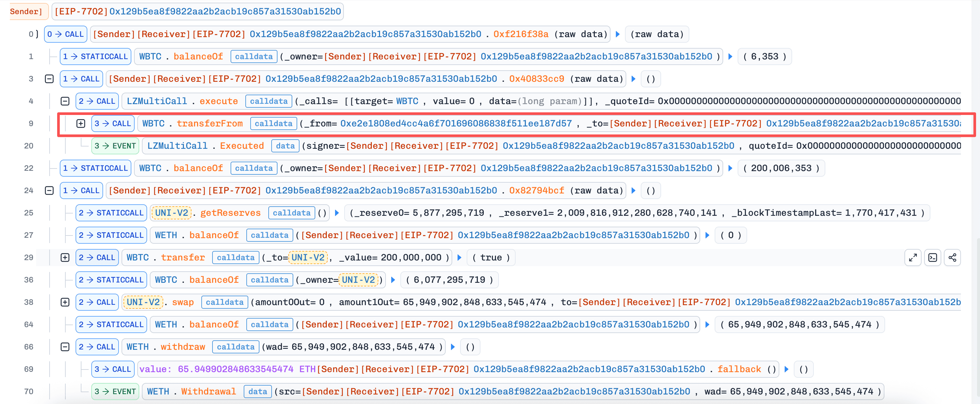
Task: Click the share icon on the WBTC transfer row
Action: click(x=952, y=258)
